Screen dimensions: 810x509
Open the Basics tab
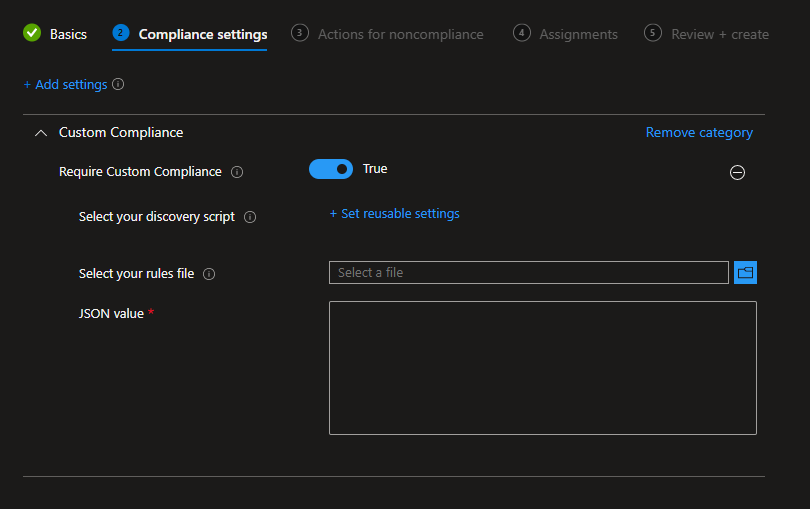pyautogui.click(x=68, y=34)
